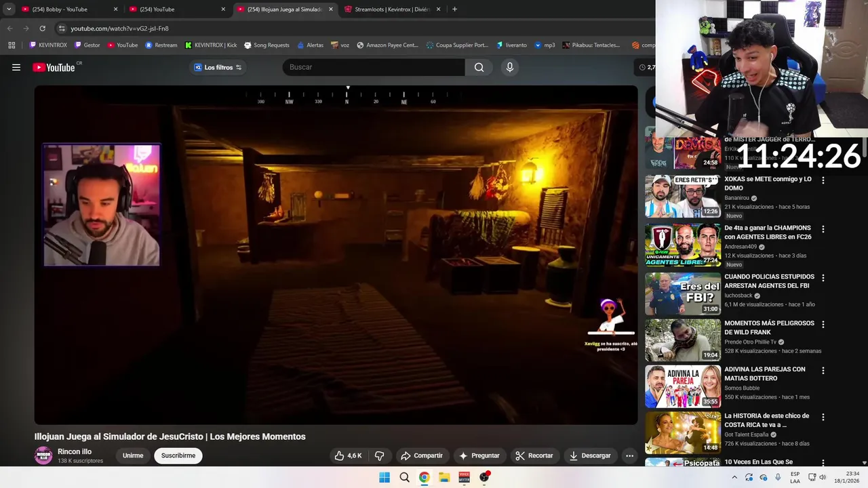Toggle the Los filtros extension button
Screen dimensions: 868x488
pos(218,67)
